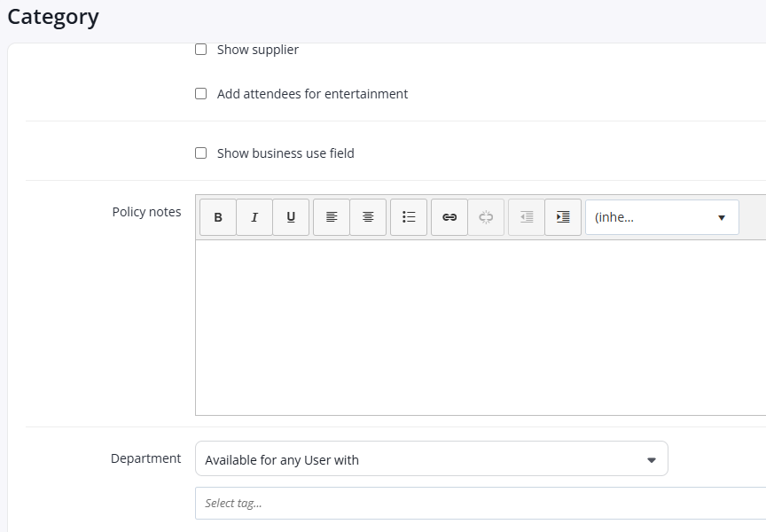Click the Department label
Viewport: 766px width, 532px height.
tap(145, 458)
